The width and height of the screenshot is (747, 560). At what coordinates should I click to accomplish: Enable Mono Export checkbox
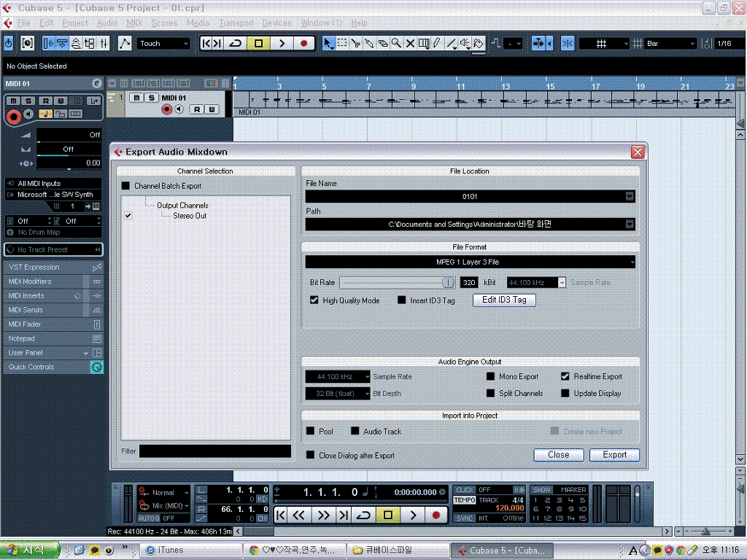(x=490, y=376)
